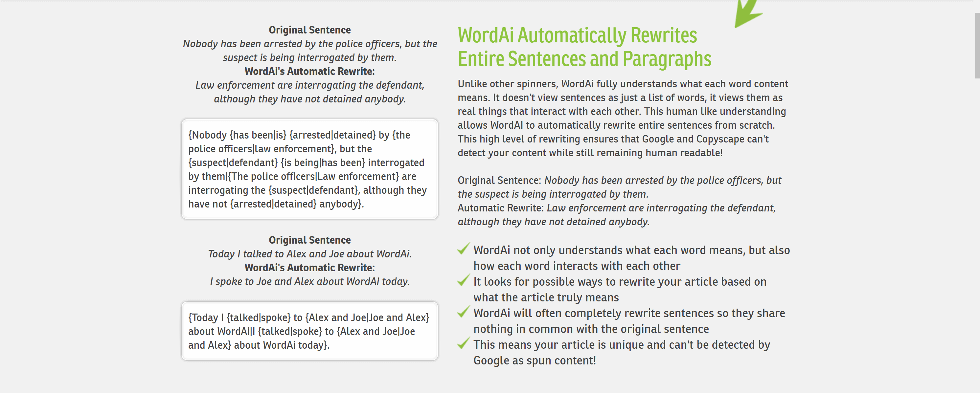Click the sentence 'Today I talked to Alex and Joe about WordAi.'
The height and width of the screenshot is (393, 980).
[x=310, y=254]
